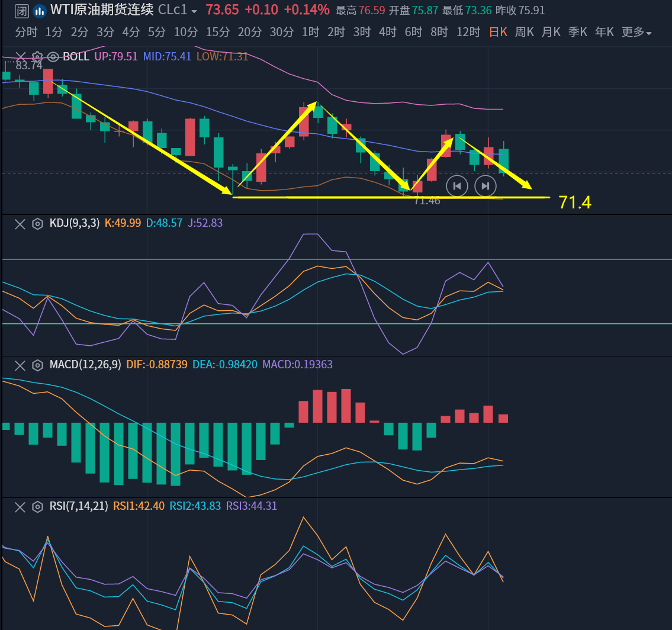
Task: Remove the MACD indicator panel
Action: tap(20, 365)
